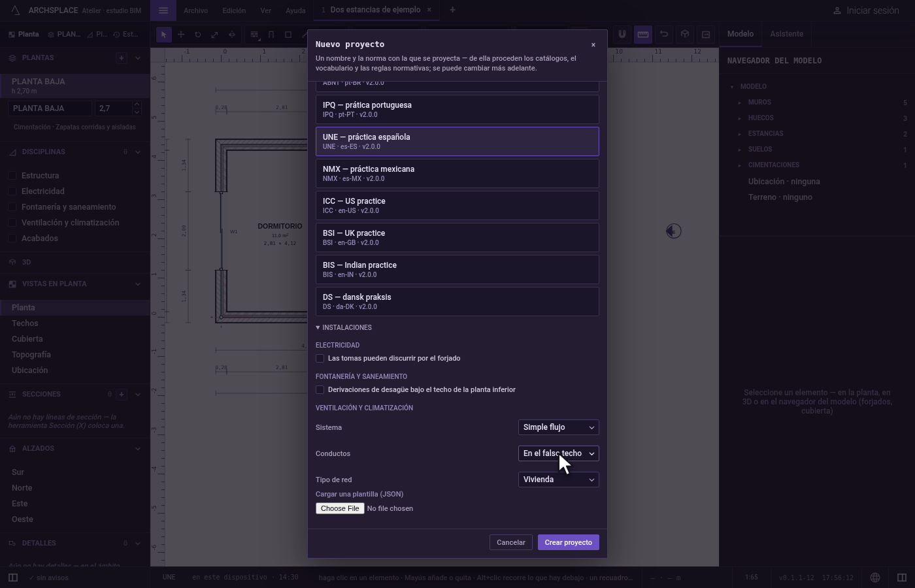Open the Tipo de red 'Vivienda' dropdown
Viewport: 915px width, 588px height.
point(559,480)
